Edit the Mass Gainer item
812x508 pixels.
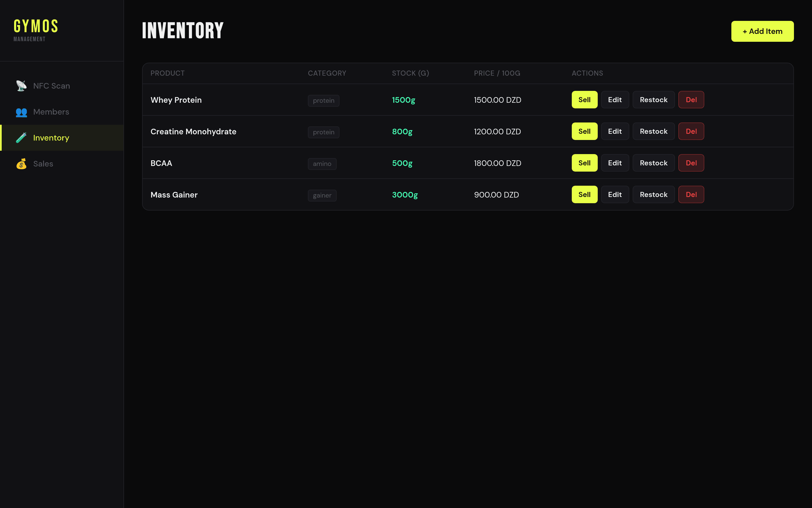pos(615,194)
